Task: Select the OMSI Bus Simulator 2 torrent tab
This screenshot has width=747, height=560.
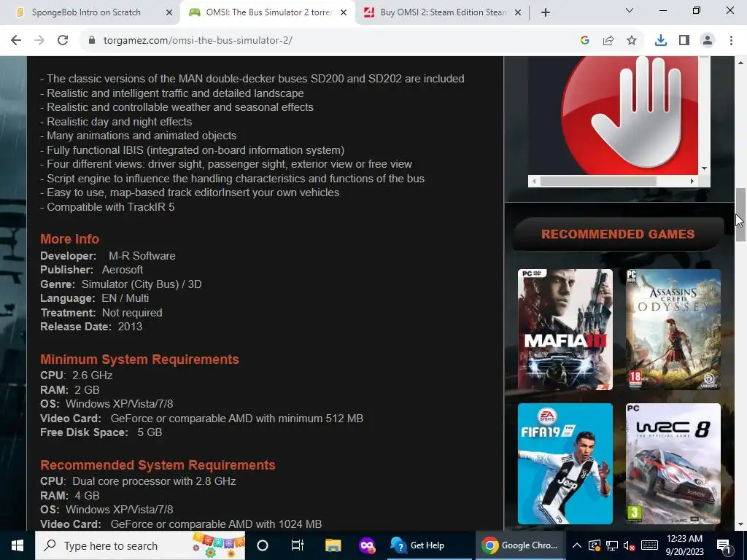Action: 268,12
